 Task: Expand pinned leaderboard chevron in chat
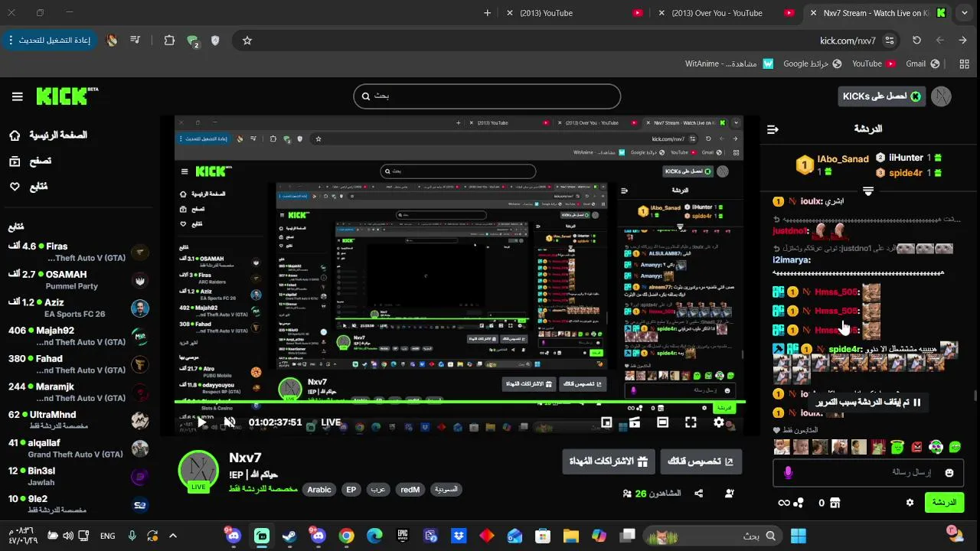point(867,191)
